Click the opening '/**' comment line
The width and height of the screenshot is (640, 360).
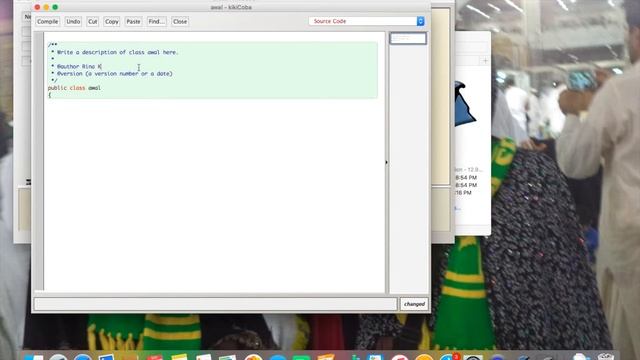(x=53, y=44)
